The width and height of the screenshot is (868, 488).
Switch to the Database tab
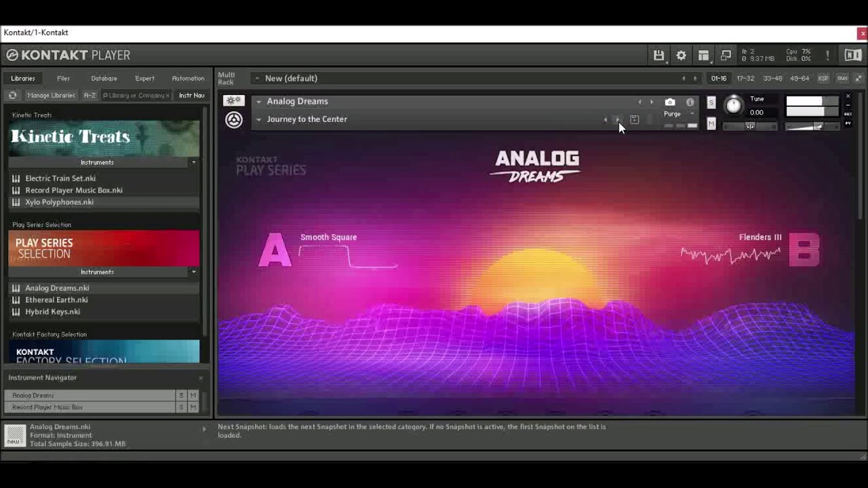coord(104,79)
